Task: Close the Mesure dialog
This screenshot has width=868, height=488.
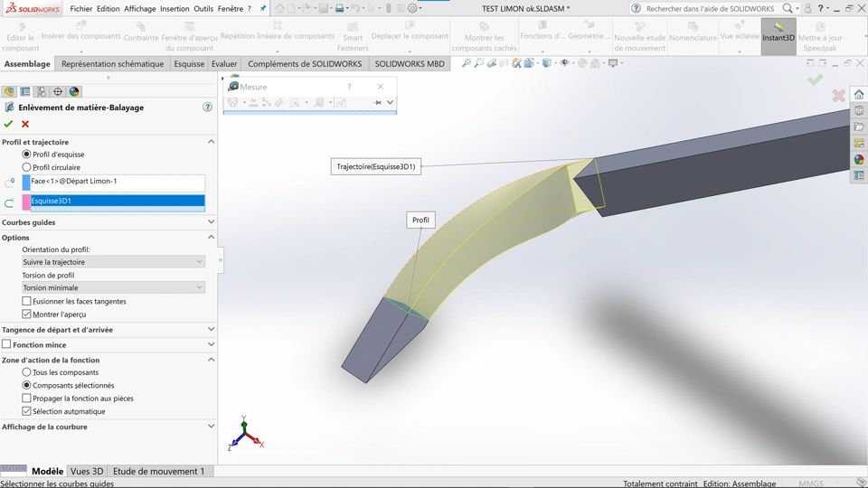Action: pyautogui.click(x=381, y=87)
